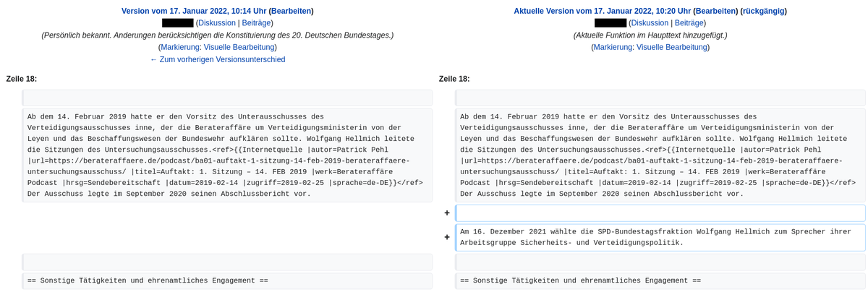Image resolution: width=868 pixels, height=292 pixels.
Task: Open Visuelle Bearbeitung tag link in right column
Action: click(671, 47)
